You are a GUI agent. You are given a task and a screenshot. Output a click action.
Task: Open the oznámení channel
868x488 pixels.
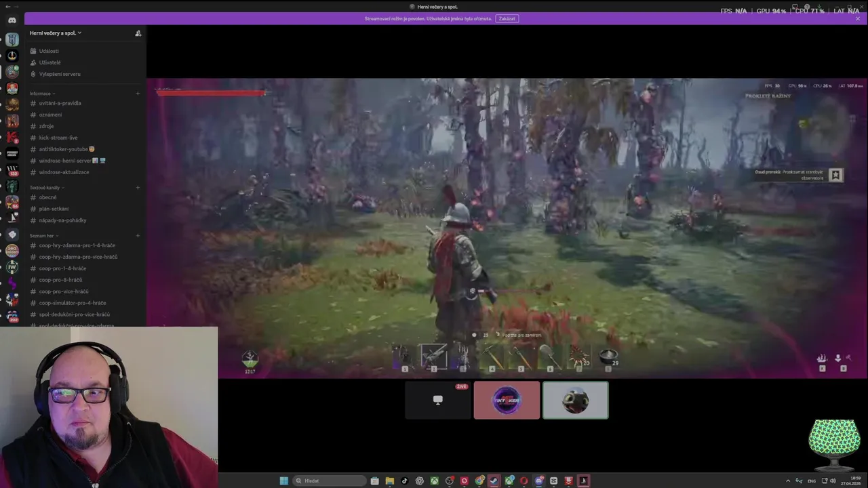tap(85, 115)
